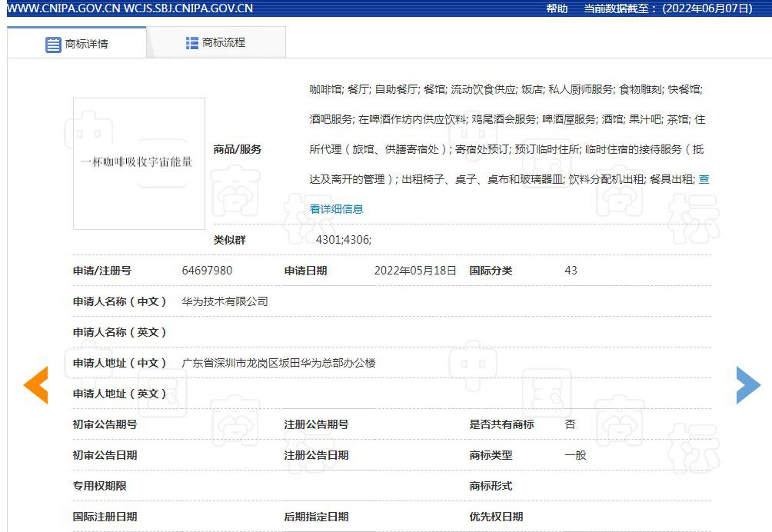Click the 优先权日期 label
The image size is (772, 532).
coord(496,517)
